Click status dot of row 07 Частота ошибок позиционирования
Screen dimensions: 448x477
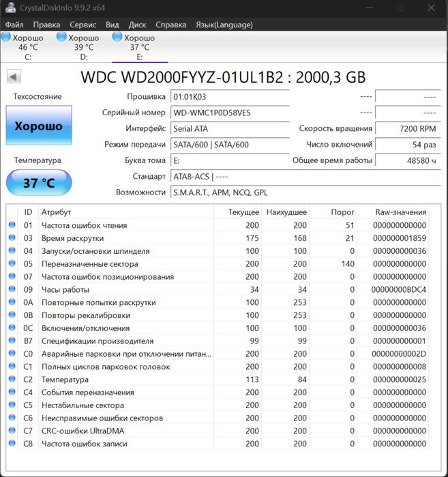point(12,276)
